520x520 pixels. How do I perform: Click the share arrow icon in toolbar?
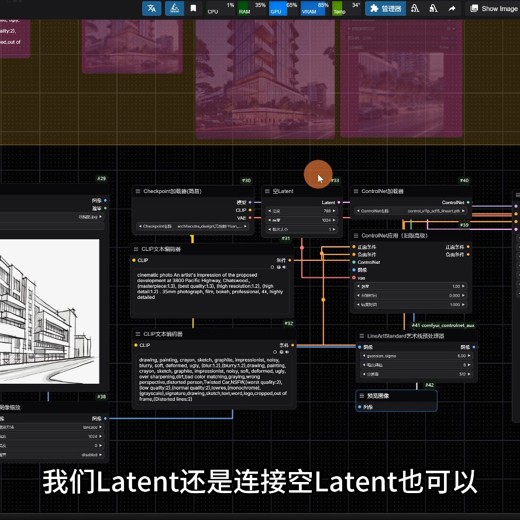[452, 8]
